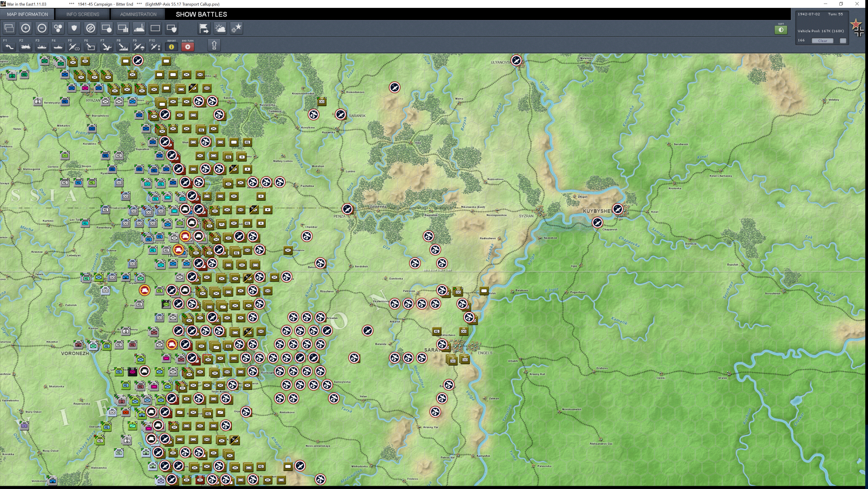Select air unit marker beside Saransk
The width and height of the screenshot is (868, 489).
click(341, 114)
